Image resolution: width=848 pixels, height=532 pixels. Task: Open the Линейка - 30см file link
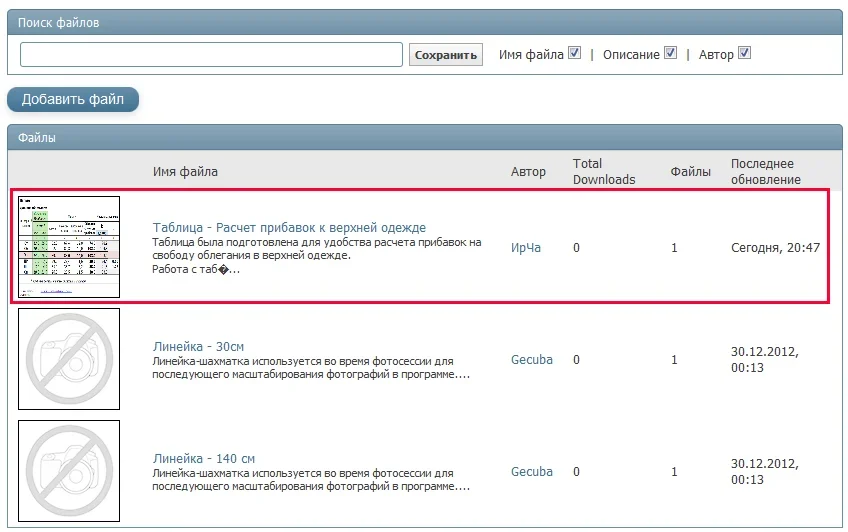click(198, 347)
